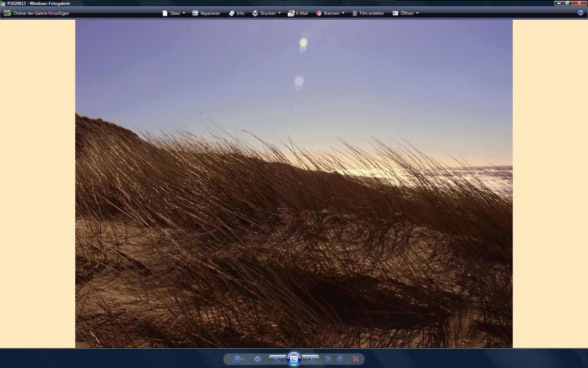Expand the Öffnen dropdown arrow
Viewport: 588px width, 368px height.
(x=417, y=13)
